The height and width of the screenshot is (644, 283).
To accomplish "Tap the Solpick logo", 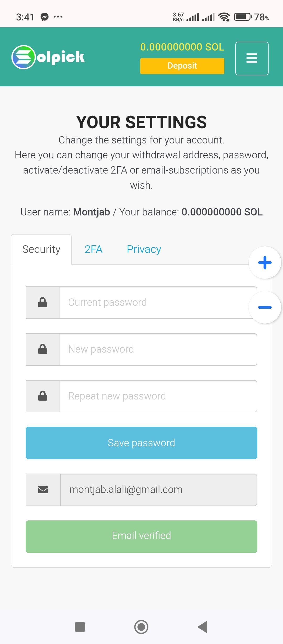I will coord(48,57).
